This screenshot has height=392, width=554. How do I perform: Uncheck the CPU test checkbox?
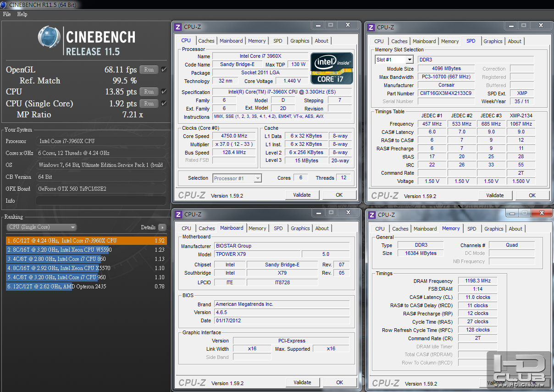tap(164, 92)
